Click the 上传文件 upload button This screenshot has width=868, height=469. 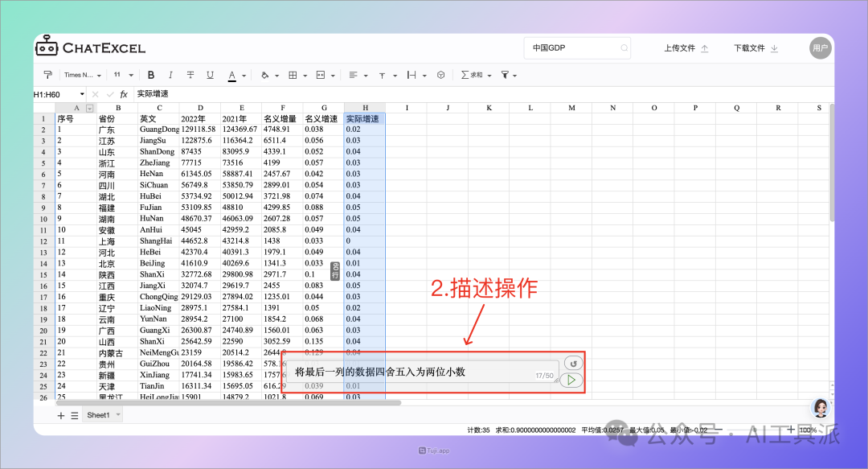coord(682,48)
